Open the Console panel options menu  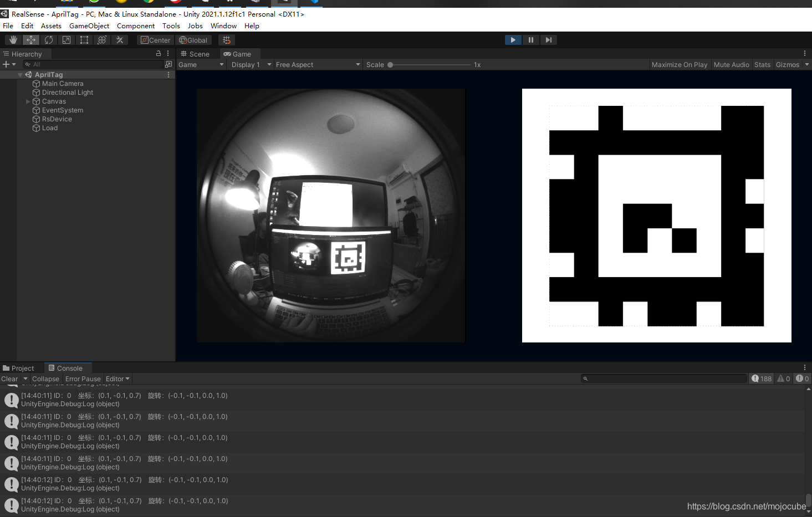(805, 367)
